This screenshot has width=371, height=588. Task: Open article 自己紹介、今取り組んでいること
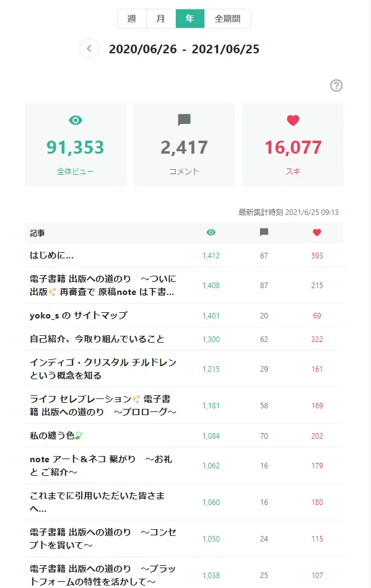click(97, 339)
